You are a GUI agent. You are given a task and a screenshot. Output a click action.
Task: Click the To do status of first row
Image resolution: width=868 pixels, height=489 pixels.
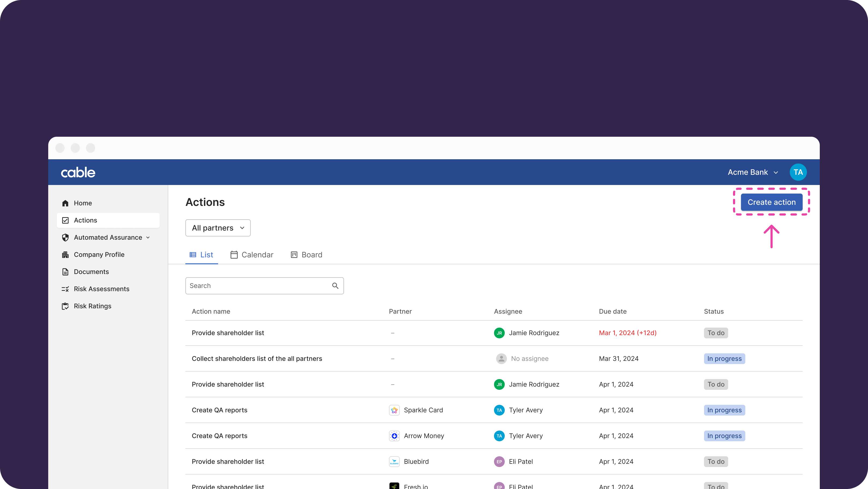pos(716,333)
